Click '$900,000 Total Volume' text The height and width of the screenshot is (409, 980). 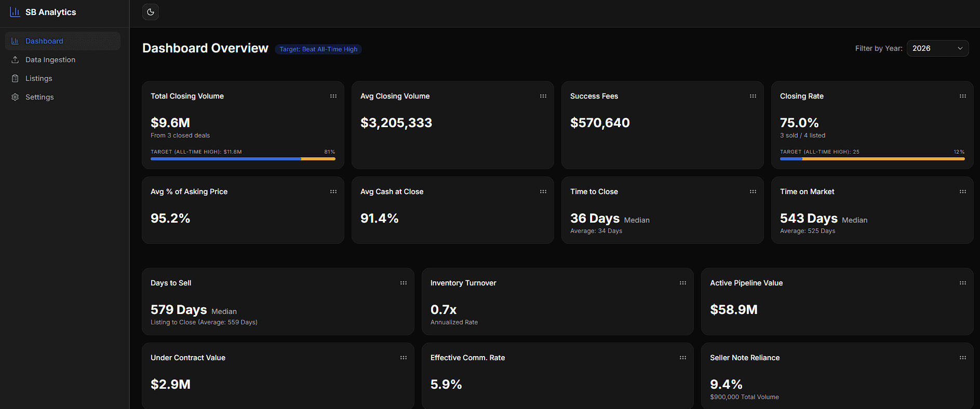point(744,397)
